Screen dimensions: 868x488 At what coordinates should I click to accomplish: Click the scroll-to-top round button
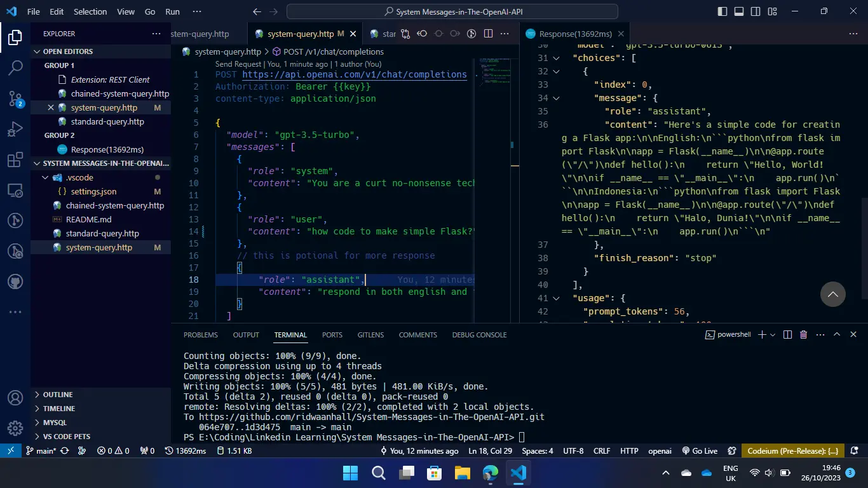pyautogui.click(x=833, y=294)
